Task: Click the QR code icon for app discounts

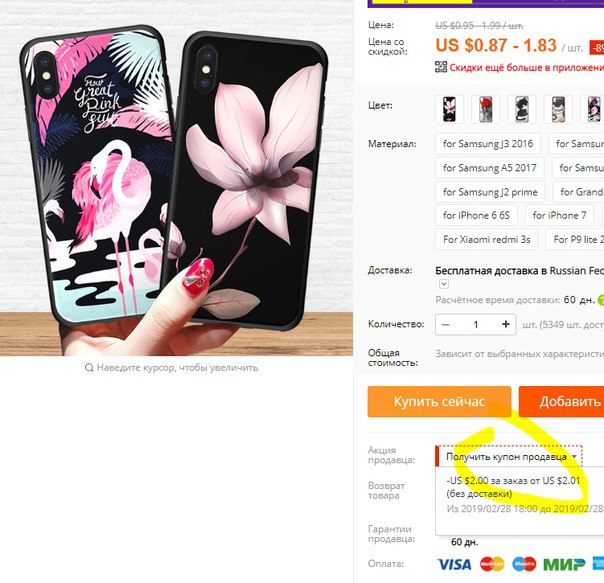Action: [x=441, y=67]
